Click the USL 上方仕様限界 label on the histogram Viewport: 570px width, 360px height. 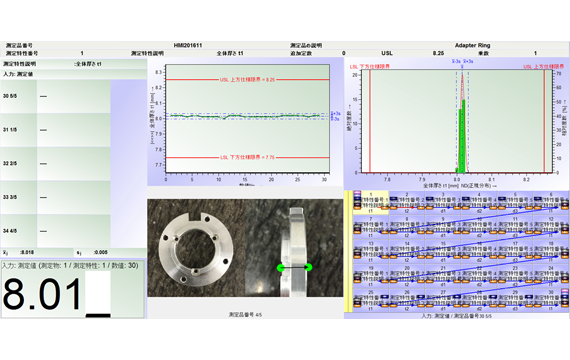(x=543, y=67)
